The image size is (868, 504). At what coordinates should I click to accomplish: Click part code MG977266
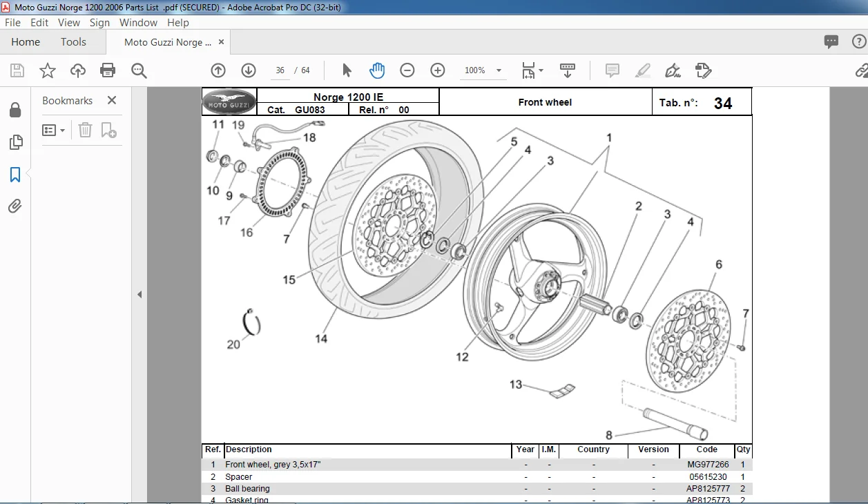coord(707,465)
